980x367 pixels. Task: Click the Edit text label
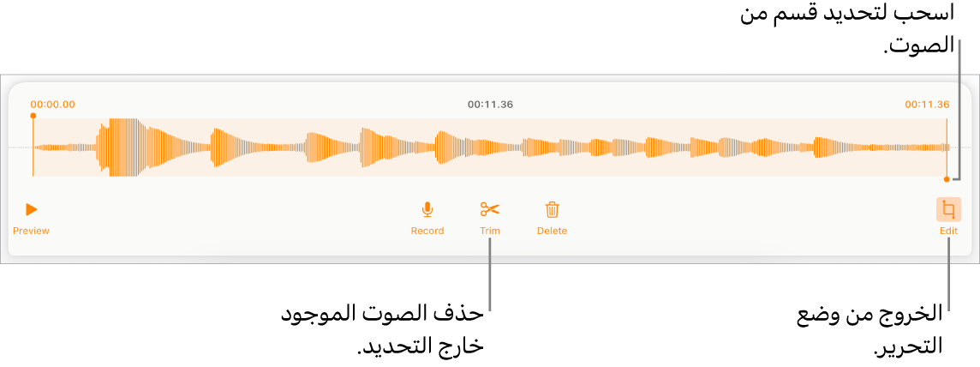click(x=949, y=231)
